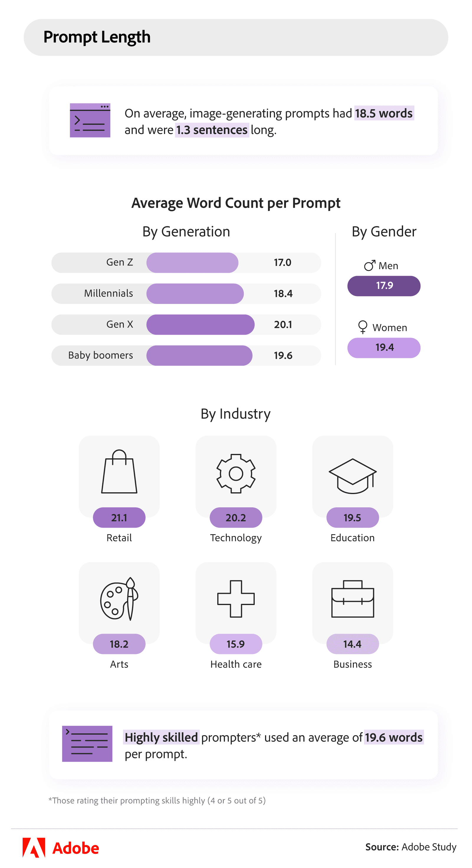Viewport: 472px width, 868px height.
Task: Click the Source: Adobe Study text
Action: [411, 847]
